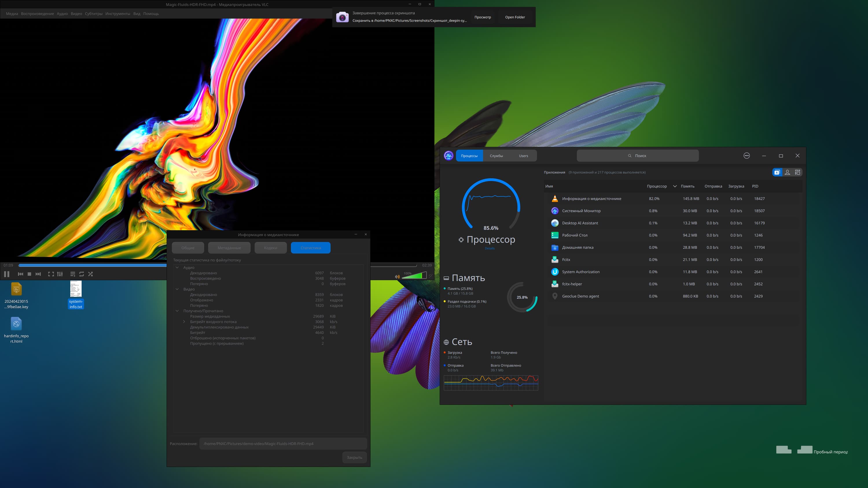The height and width of the screenshot is (488, 868).
Task: Collapse the Аудио statistics section
Action: 177,267
